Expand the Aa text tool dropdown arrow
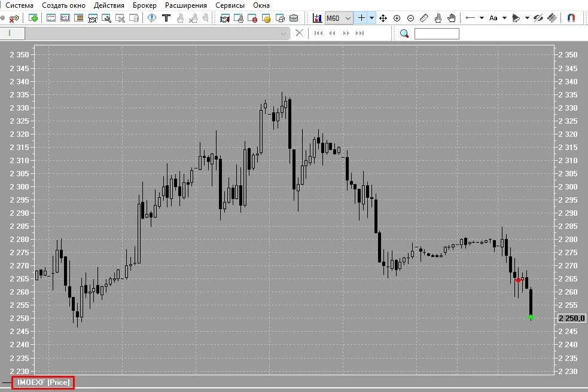Viewport: 588px width, 392px height. tap(505, 18)
